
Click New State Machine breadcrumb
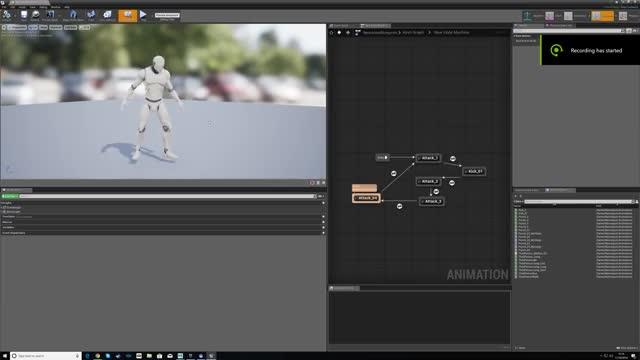451,33
